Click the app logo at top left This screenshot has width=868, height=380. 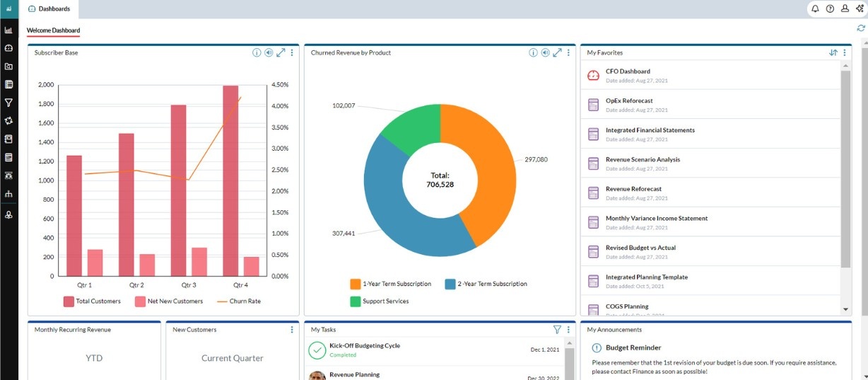coord(8,8)
